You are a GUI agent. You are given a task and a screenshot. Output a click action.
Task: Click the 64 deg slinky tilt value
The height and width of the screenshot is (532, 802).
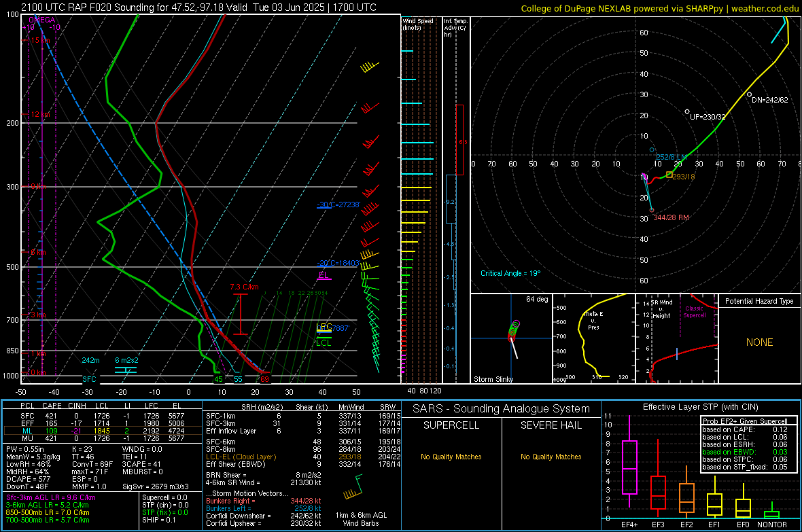coord(537,299)
